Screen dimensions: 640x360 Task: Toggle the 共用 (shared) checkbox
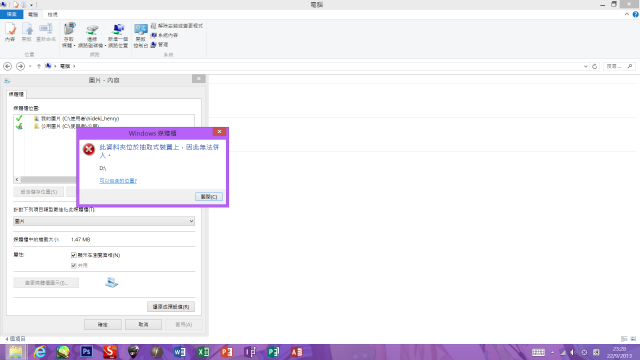coord(73,266)
